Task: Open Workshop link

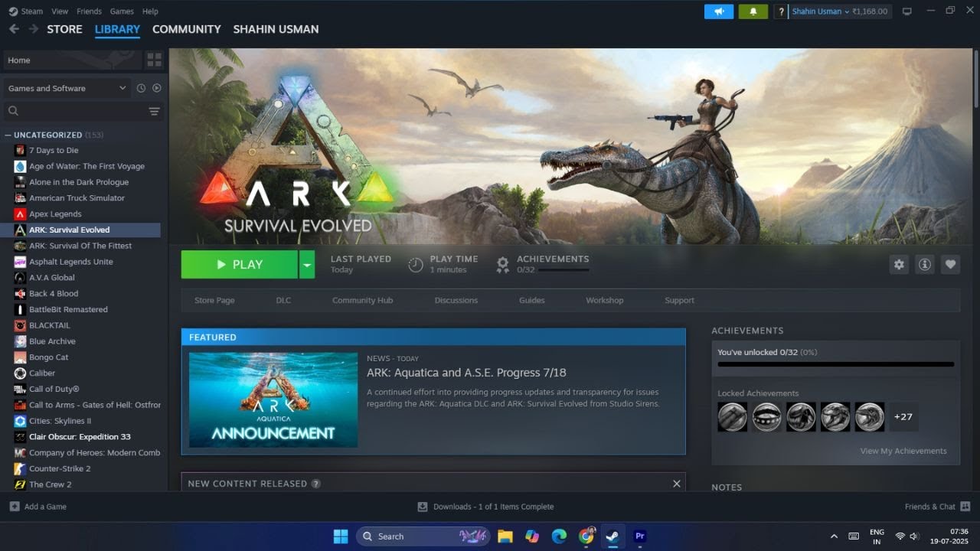Action: [x=604, y=300]
